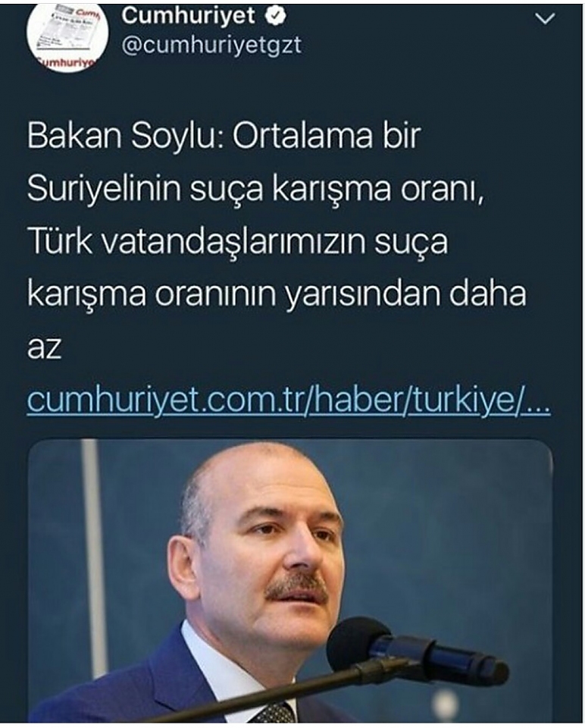Click the text line 'Türk vatandaşlarımızın suça'
This screenshot has width=585, height=728.
pos(238,243)
